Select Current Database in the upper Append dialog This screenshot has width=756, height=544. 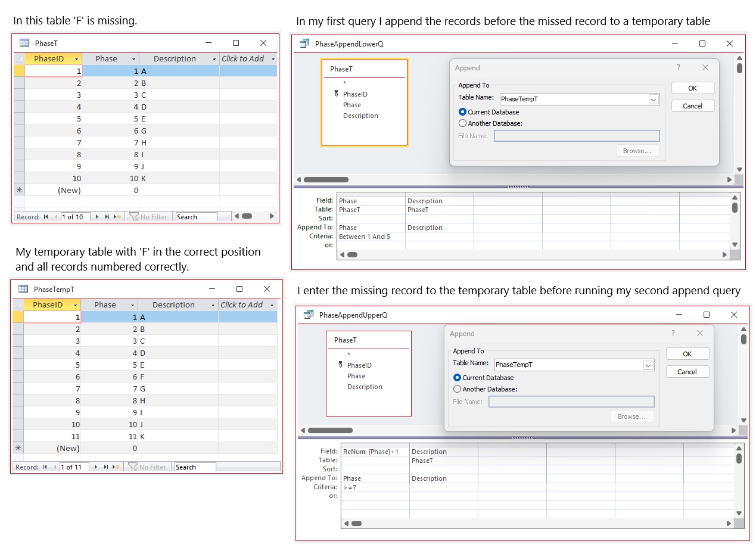[457, 378]
